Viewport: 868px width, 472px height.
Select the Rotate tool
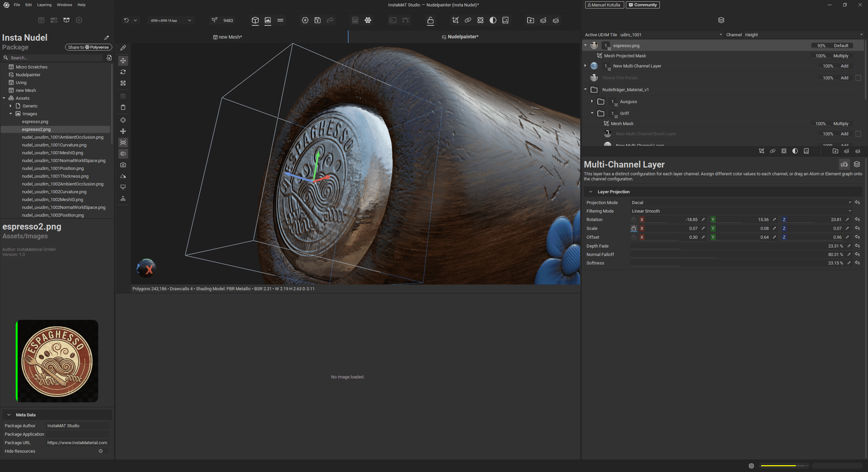pyautogui.click(x=123, y=72)
